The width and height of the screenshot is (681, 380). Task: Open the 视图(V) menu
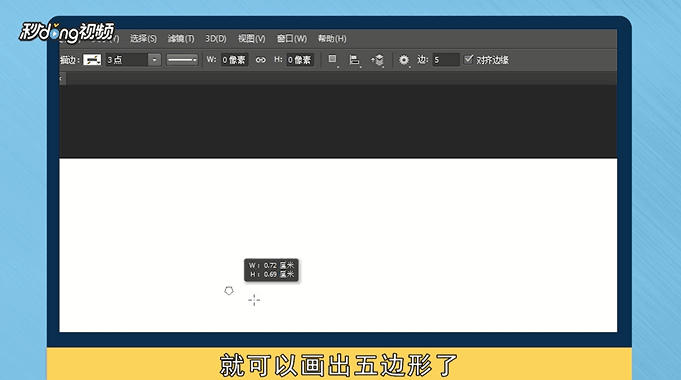[251, 39]
